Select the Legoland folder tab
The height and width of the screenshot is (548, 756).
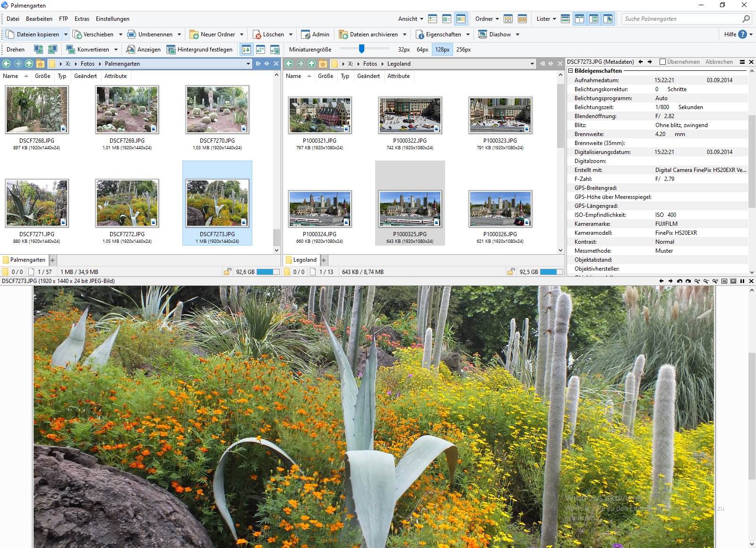pos(301,260)
